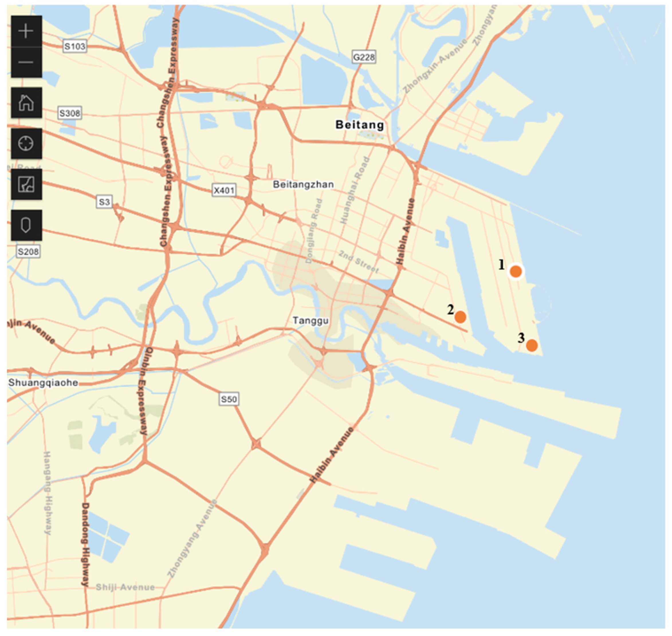Open the bookmarks marker button
The height and width of the screenshot is (636, 672).
pyautogui.click(x=26, y=225)
